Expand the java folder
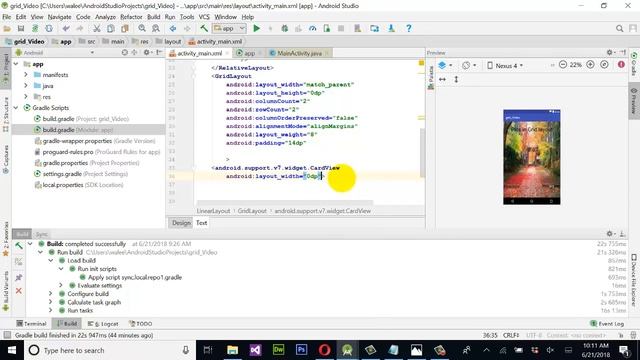Image resolution: width=640 pixels, height=360 pixels. (x=26, y=86)
